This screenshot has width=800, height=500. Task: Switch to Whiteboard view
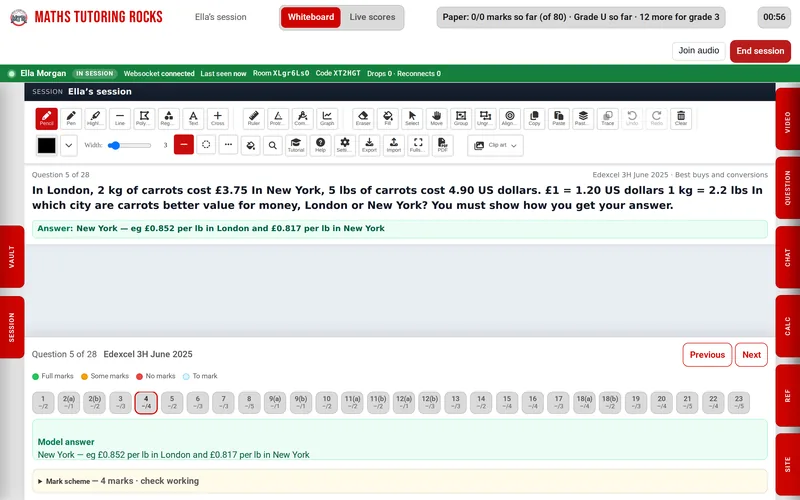[x=311, y=17]
